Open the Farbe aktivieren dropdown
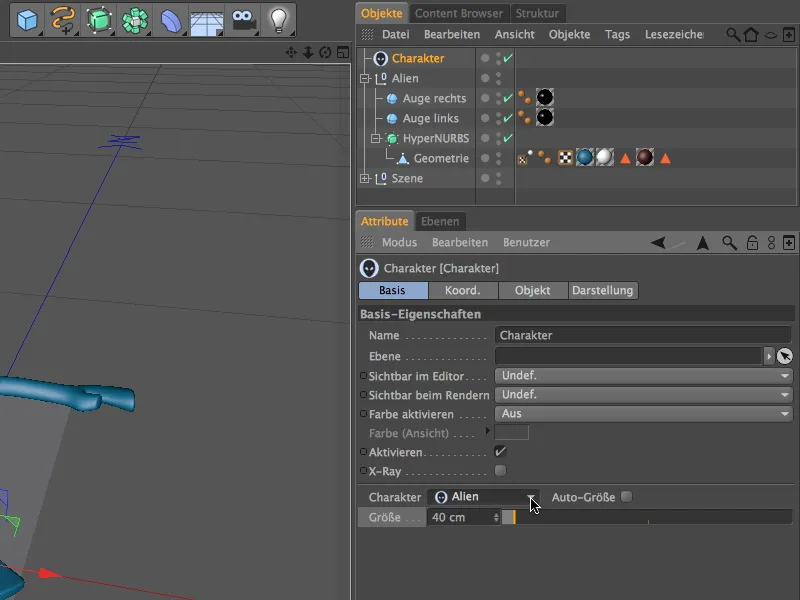This screenshot has height=600, width=800. point(643,414)
